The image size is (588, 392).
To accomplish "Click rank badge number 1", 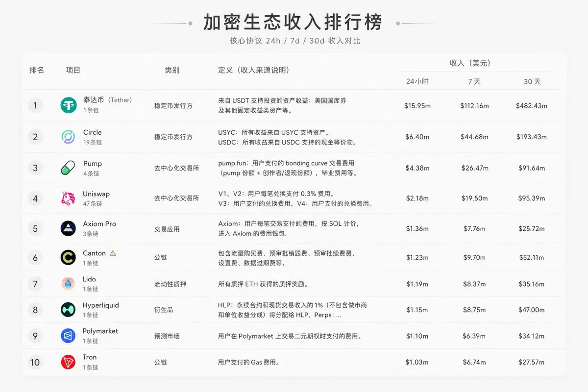I will pyautogui.click(x=35, y=105).
